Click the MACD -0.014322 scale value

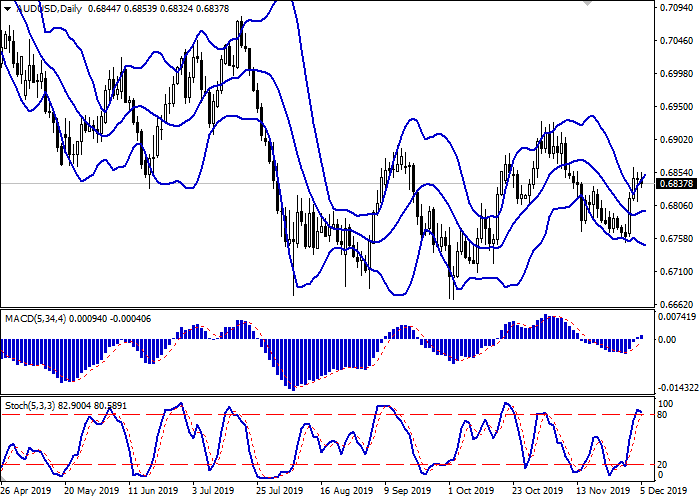pyautogui.click(x=679, y=387)
